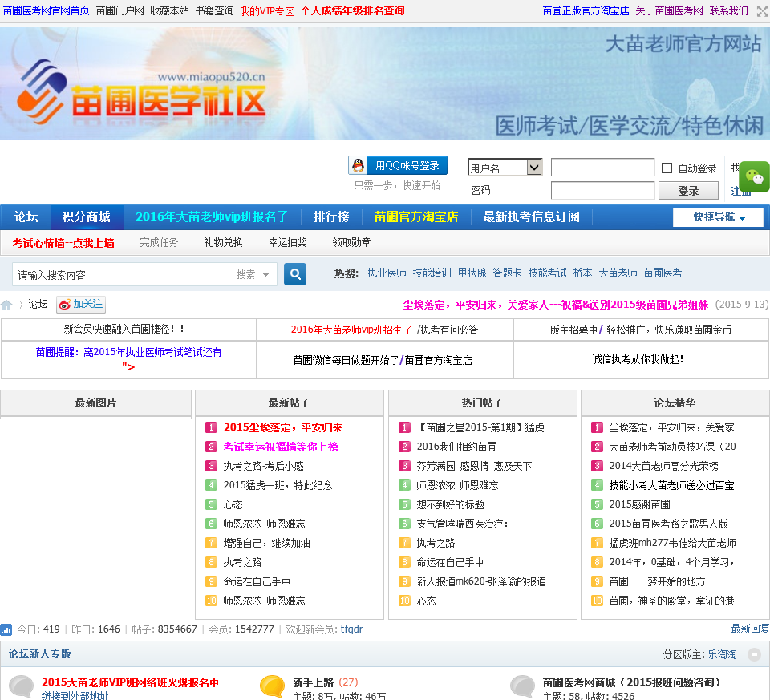Click 最新回复 link
Viewport: 770px width, 700px height.
tap(750, 629)
